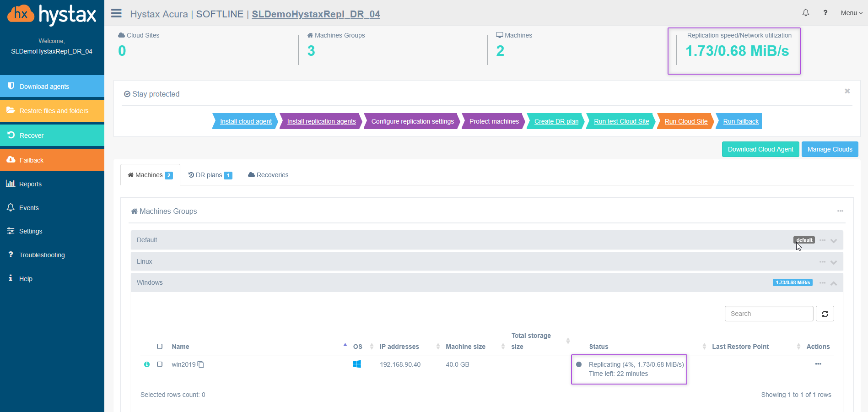Click the green info icon for win2019

point(147,364)
